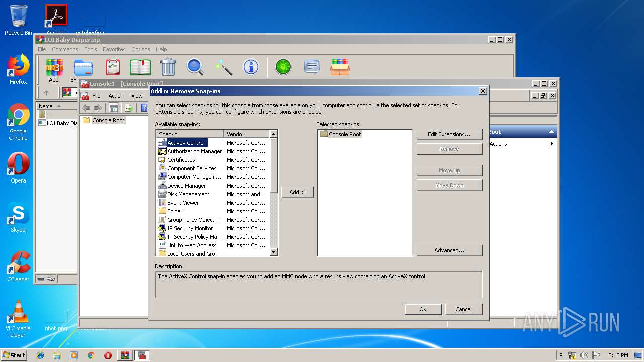Screen dimensions: 644x362
Task: Click the Delete trash can icon in WinRAR
Action: click(168, 67)
